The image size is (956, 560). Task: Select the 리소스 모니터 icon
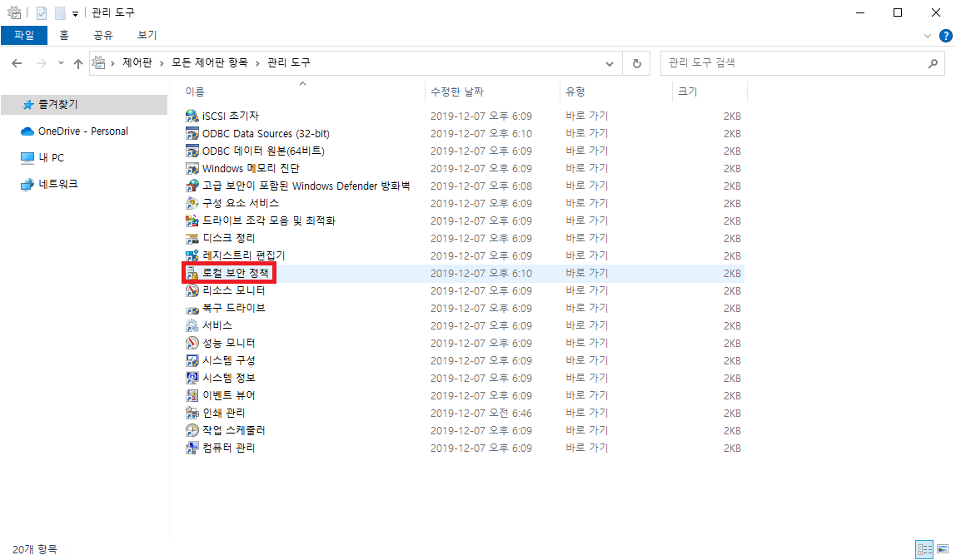[192, 290]
